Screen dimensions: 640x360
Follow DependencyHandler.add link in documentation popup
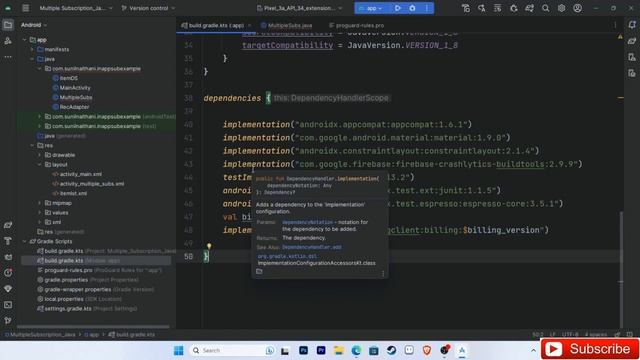(x=312, y=247)
